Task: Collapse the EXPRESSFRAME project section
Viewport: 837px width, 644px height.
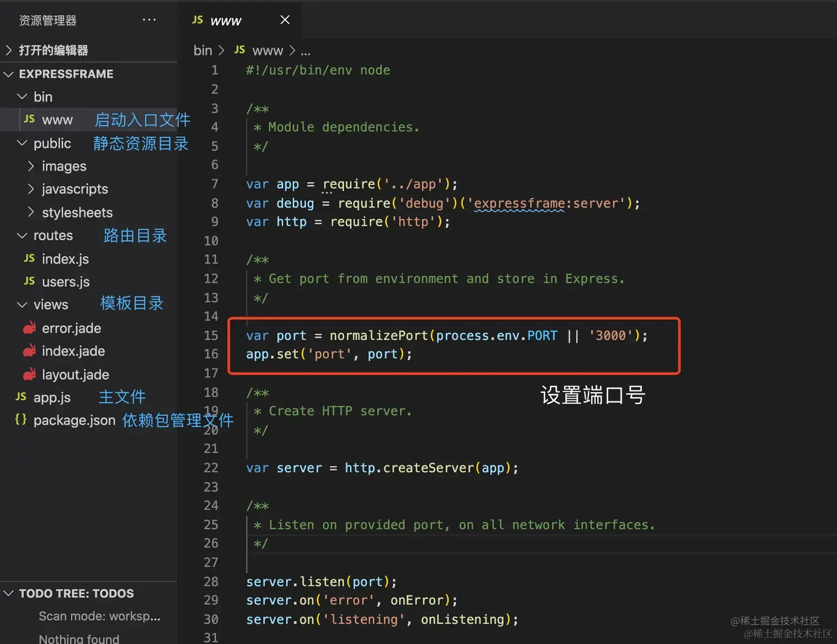Action: coord(89,74)
